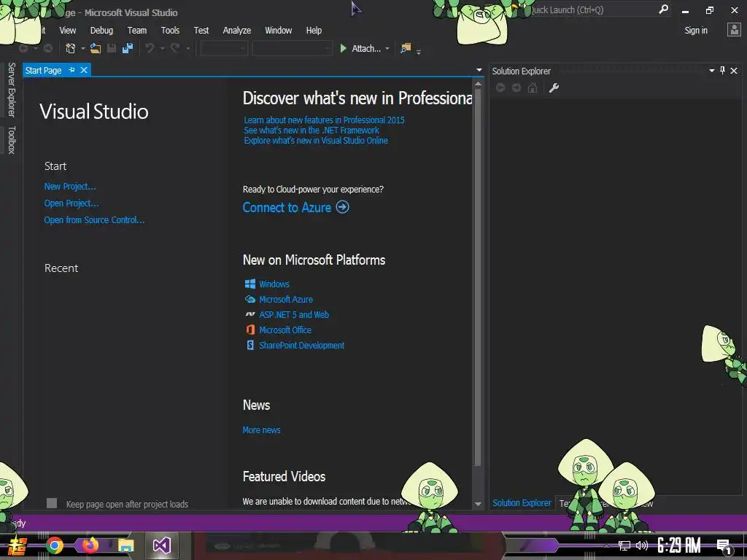The width and height of the screenshot is (747, 560).
Task: Click the New Project toolbar icon
Action: pos(71,48)
